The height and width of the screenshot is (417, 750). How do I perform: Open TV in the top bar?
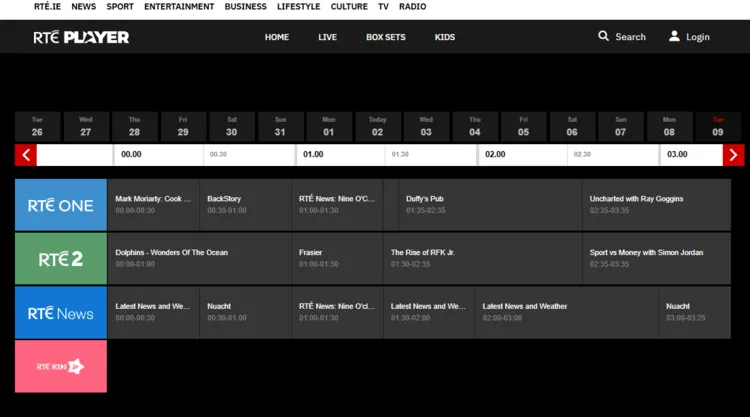click(x=384, y=7)
